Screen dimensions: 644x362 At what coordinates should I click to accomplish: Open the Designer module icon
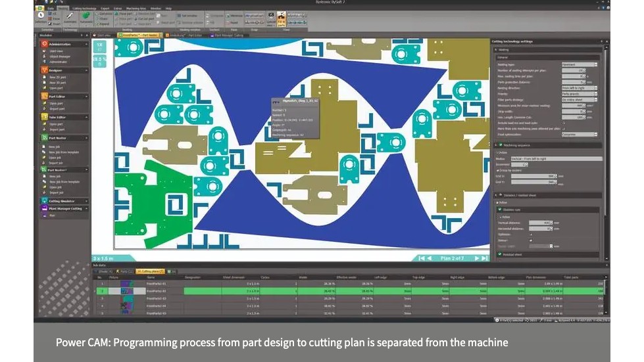(x=45, y=70)
